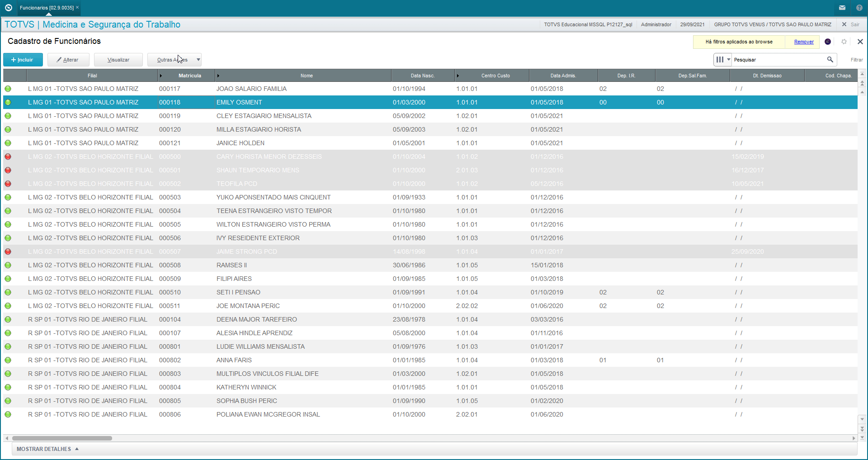Open the column selector dropdown beside Pesquisar

722,59
